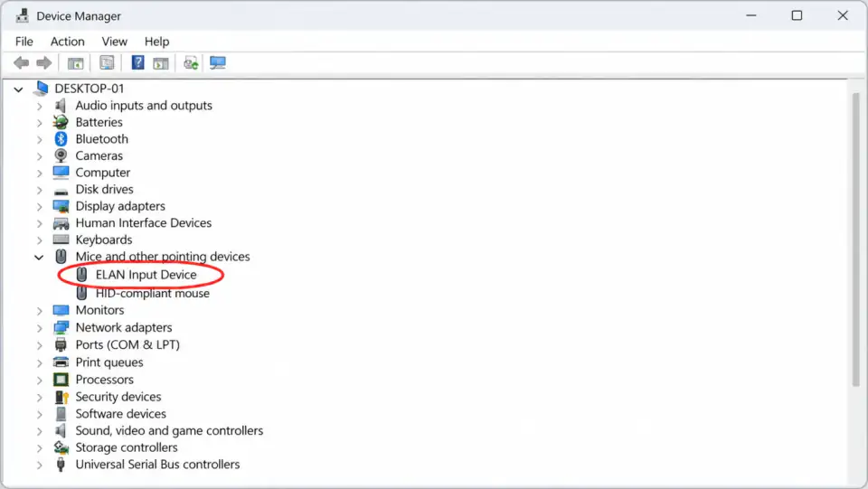Click the Batteries icon

coord(61,122)
